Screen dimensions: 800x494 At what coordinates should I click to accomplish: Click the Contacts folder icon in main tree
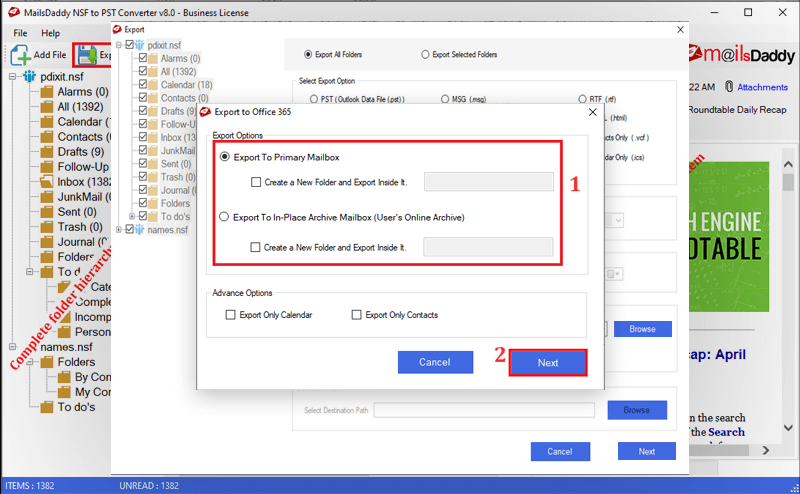pos(47,137)
